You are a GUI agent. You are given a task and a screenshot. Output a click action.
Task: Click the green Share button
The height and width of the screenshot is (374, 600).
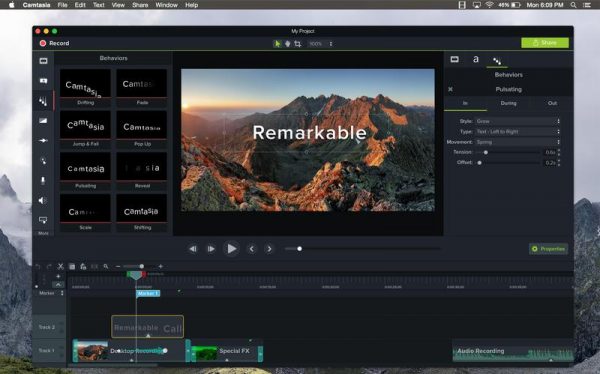pos(545,42)
